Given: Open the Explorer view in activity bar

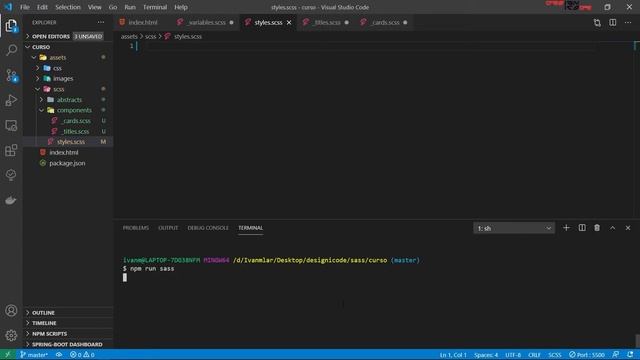Looking at the screenshot, I should pyautogui.click(x=11, y=26).
